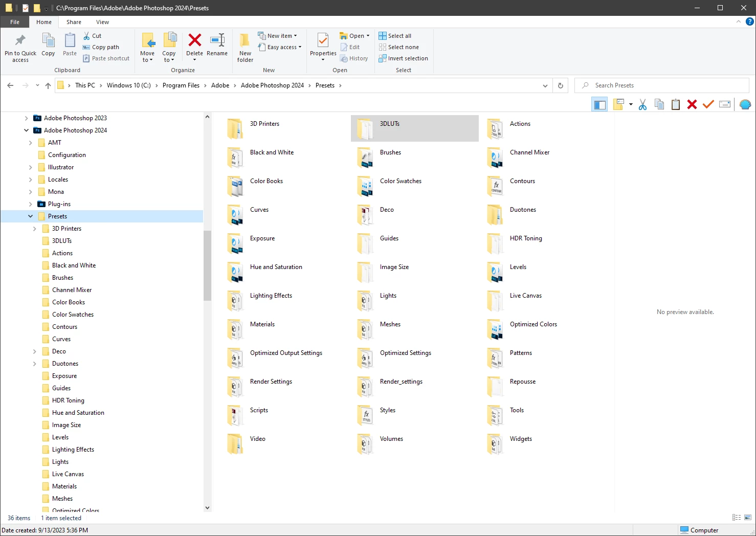This screenshot has height=536, width=756.
Task: Toggle the preview pane button
Action: tap(599, 105)
